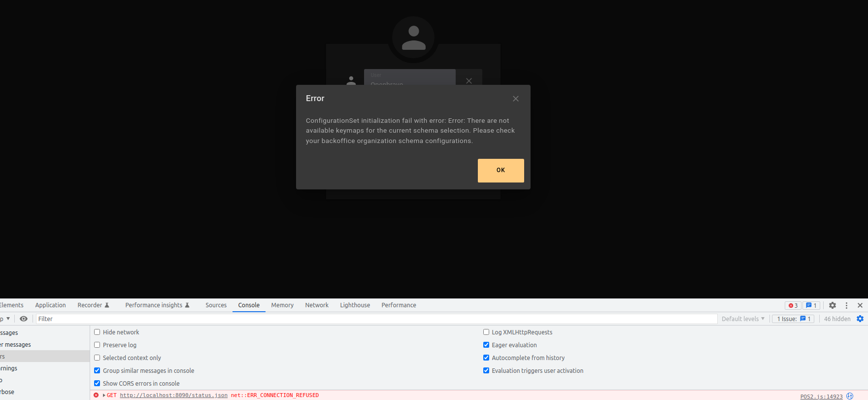The width and height of the screenshot is (868, 400).
Task: Expand the GET status.json error entry
Action: click(x=104, y=395)
